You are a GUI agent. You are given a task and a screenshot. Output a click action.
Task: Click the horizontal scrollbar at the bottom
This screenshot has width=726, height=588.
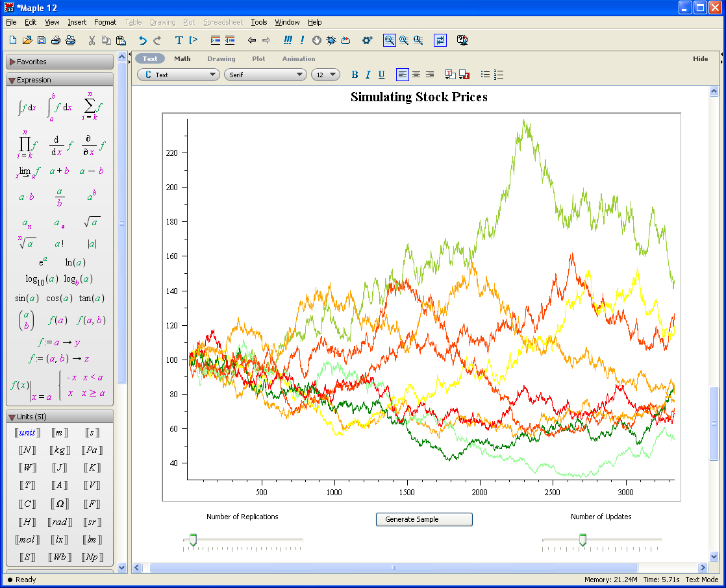(394, 567)
